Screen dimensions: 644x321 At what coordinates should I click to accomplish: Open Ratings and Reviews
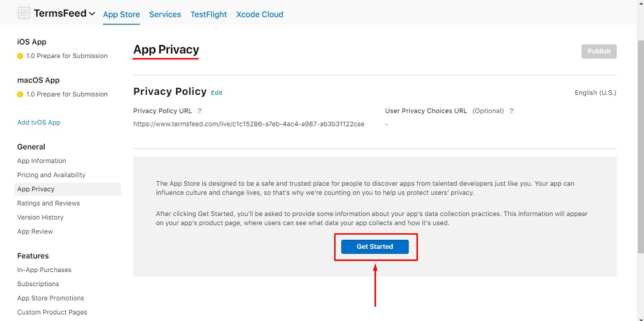pyautogui.click(x=48, y=203)
